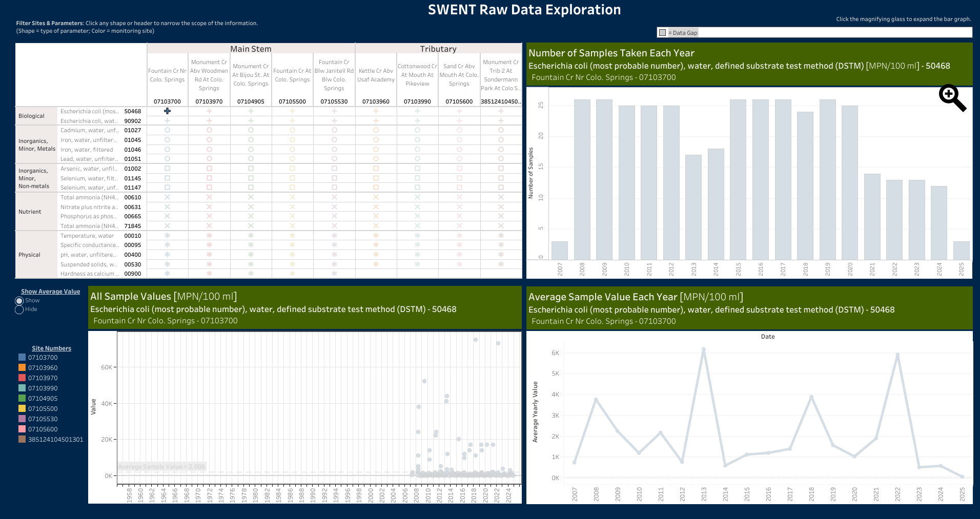The height and width of the screenshot is (519, 980).
Task: Select the Hide average value radio button
Action: [19, 309]
